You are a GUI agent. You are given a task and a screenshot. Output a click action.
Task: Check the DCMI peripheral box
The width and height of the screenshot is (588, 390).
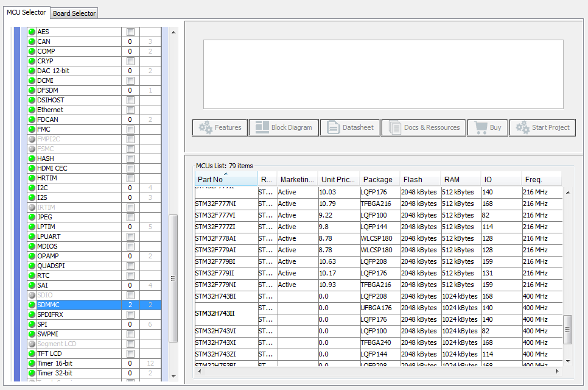tap(130, 80)
